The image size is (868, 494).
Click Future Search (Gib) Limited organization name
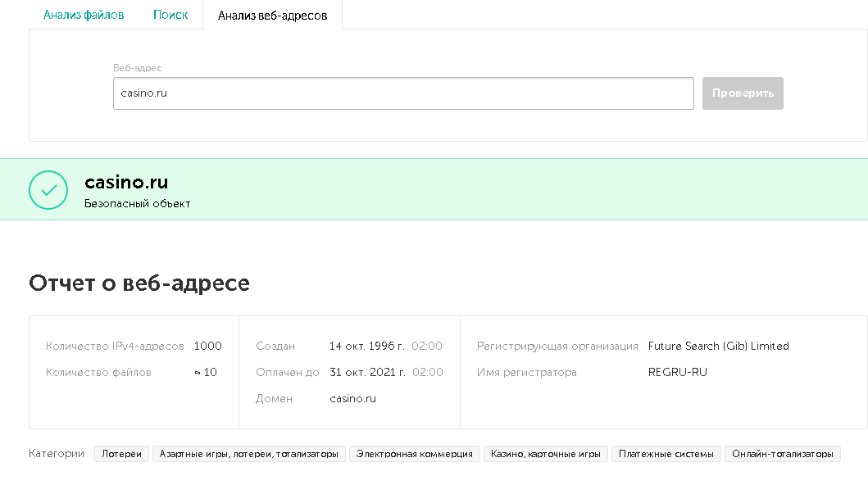click(718, 347)
